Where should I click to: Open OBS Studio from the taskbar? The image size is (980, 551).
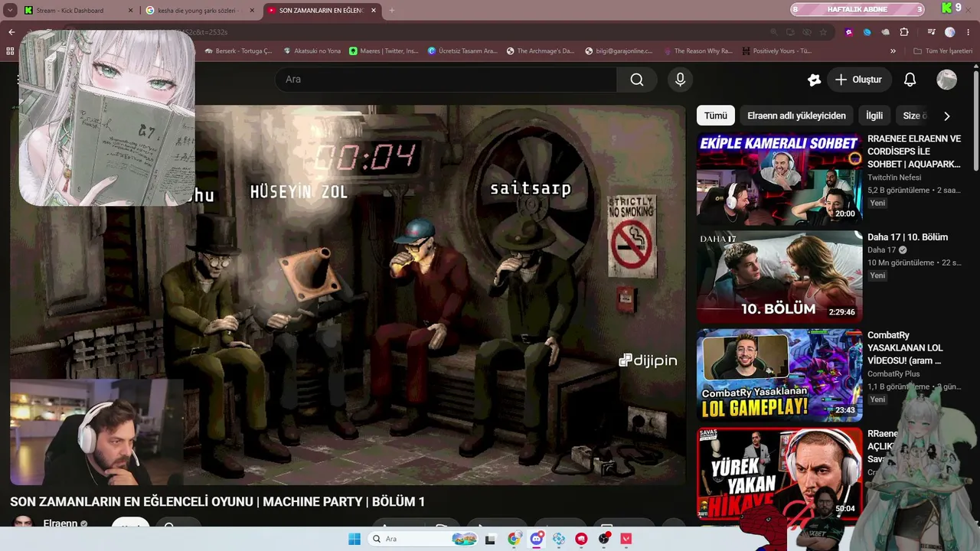tap(604, 539)
